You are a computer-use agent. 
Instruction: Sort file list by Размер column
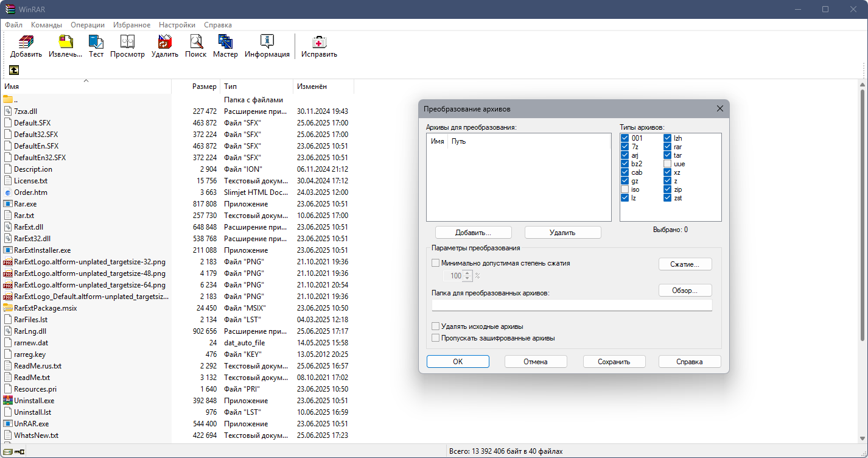tap(195, 86)
